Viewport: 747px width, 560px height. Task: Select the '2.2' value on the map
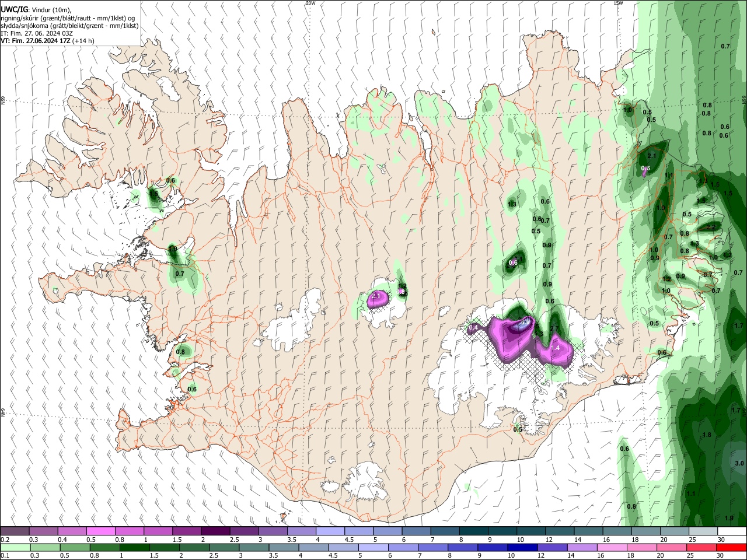[x=711, y=227]
